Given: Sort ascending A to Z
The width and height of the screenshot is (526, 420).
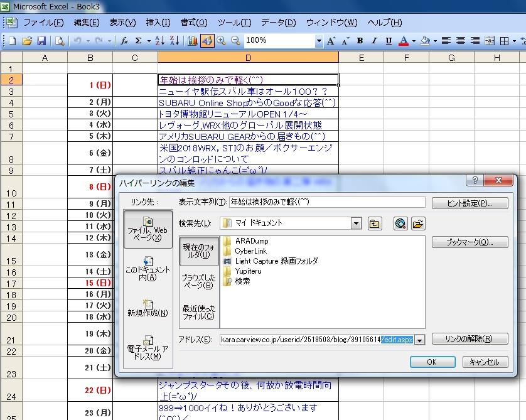Looking at the screenshot, I should point(159,41).
